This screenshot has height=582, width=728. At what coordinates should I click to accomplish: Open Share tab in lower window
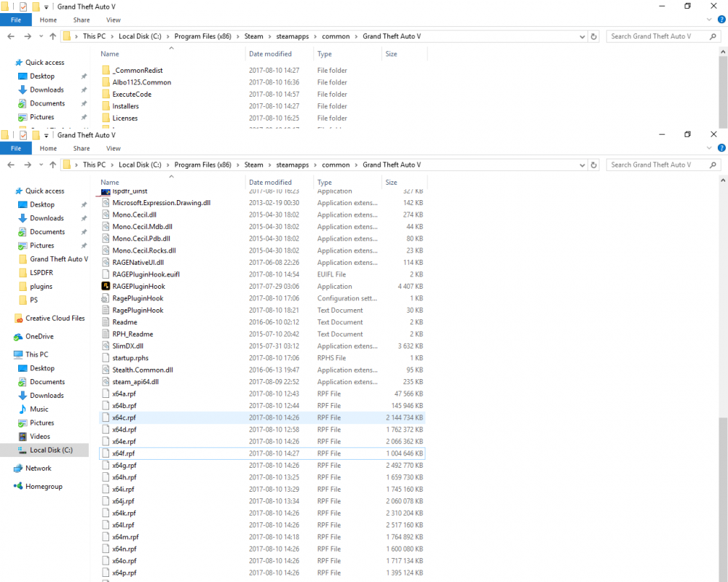pos(82,148)
